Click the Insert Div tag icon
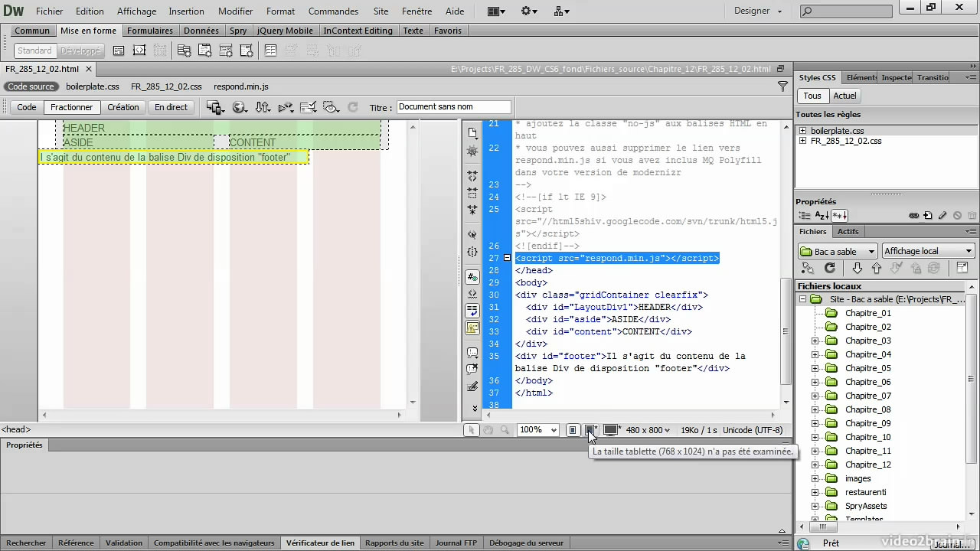This screenshot has width=980, height=551. [119, 51]
